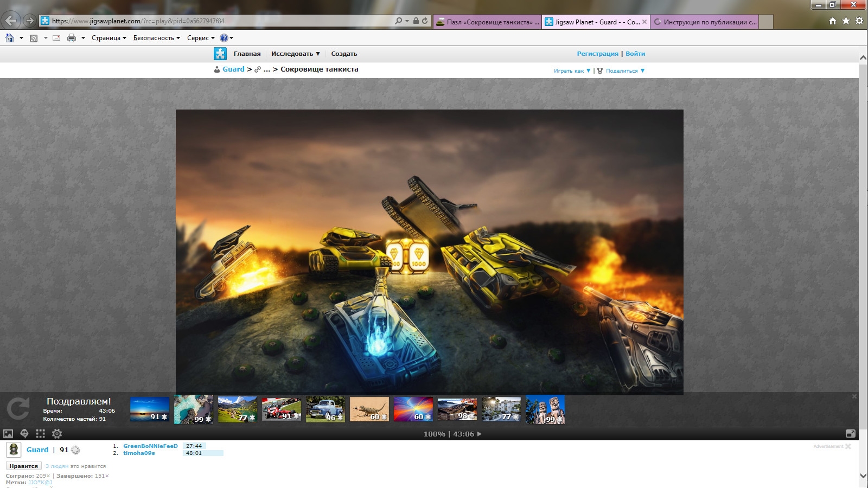Click the 100% | 43:06 play progress control
The image size is (868, 488).
click(452, 434)
